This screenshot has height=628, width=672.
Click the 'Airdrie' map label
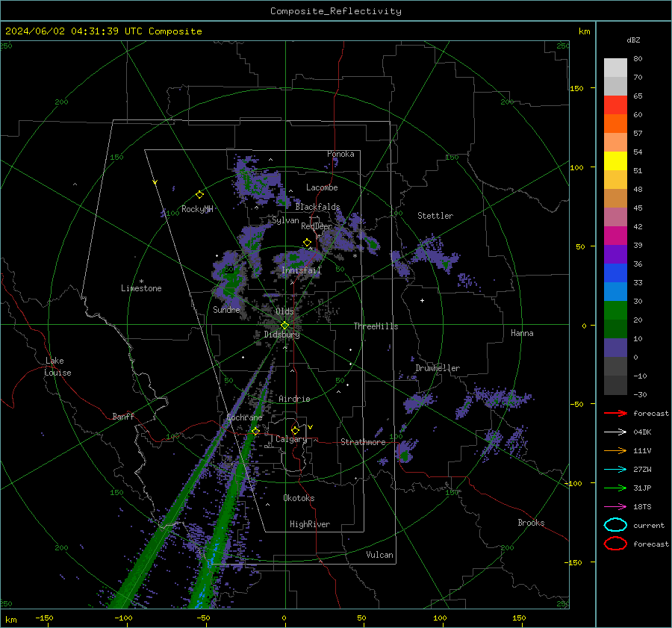point(294,399)
